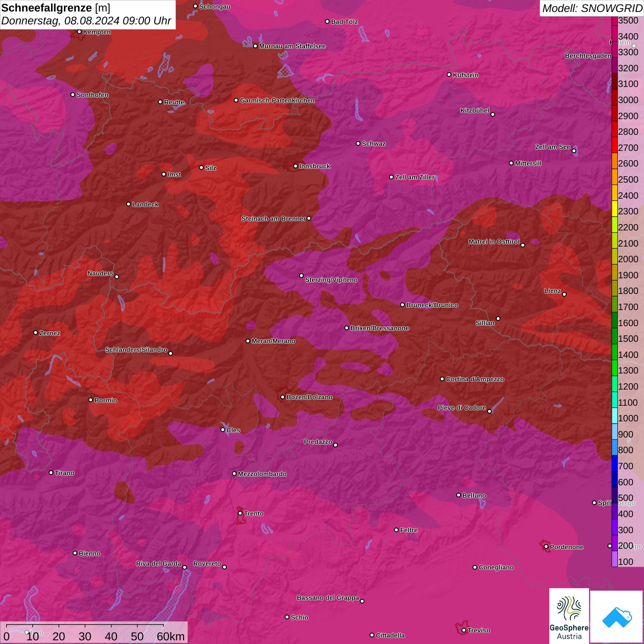Image resolution: width=644 pixels, height=644 pixels.
Task: Click the Steinach am Brenner label
Action: [274, 218]
